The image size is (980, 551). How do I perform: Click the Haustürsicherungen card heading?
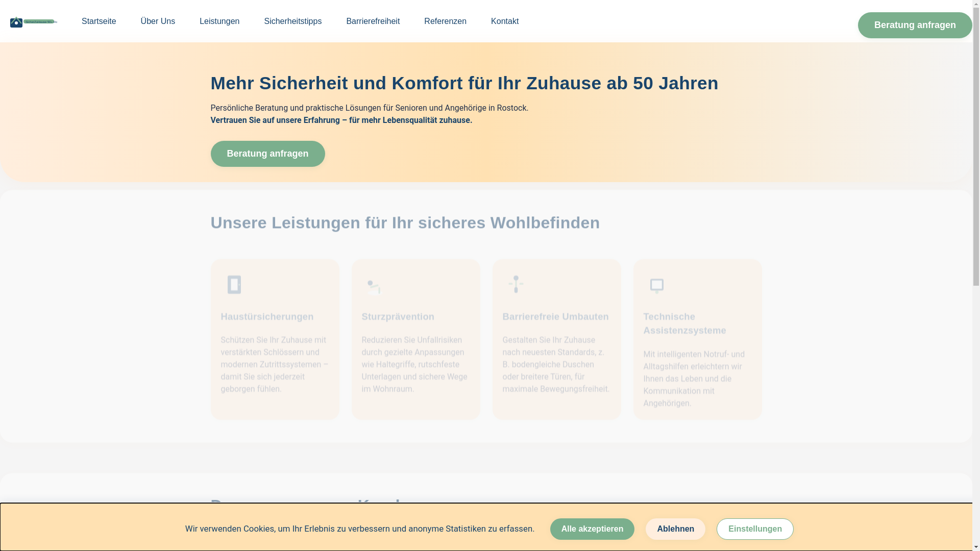[267, 316]
